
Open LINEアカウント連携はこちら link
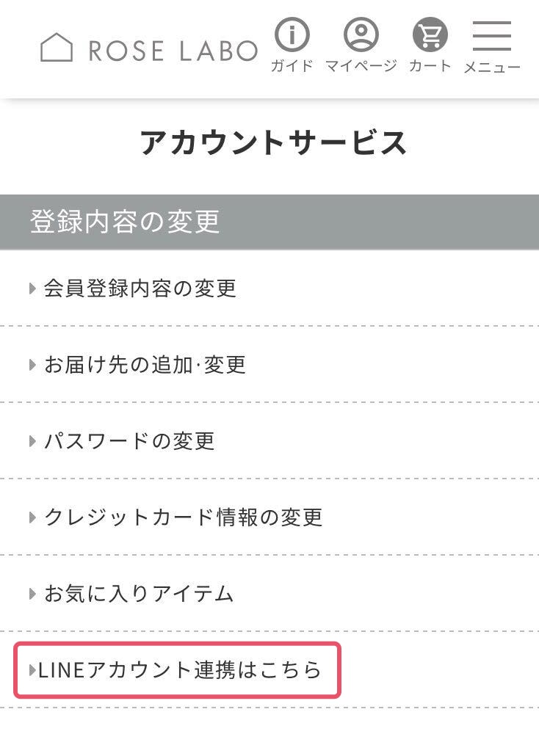point(179,670)
